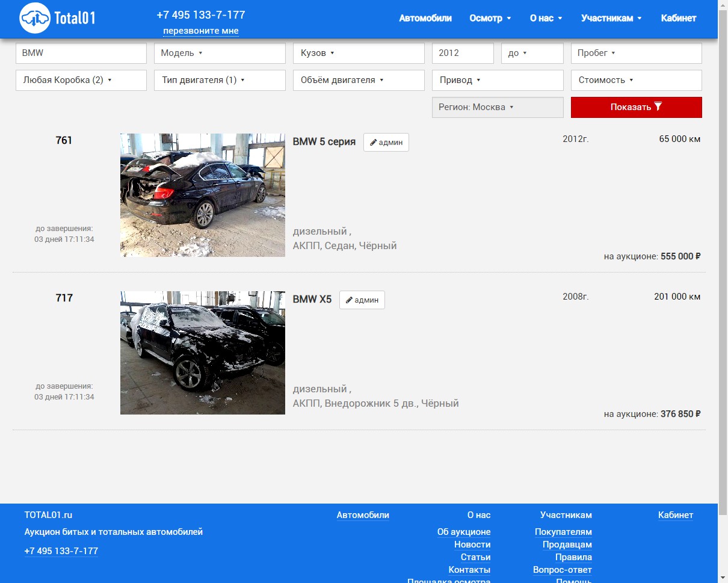Click the red Показать button

click(636, 107)
